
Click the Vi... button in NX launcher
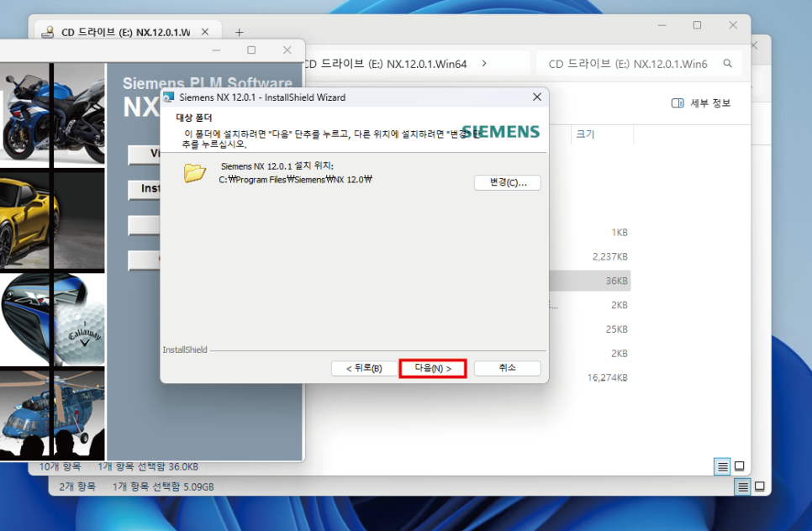click(145, 154)
